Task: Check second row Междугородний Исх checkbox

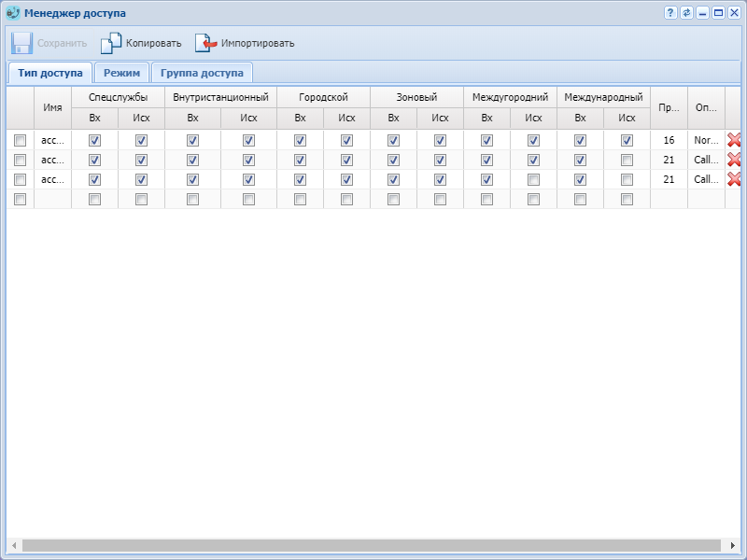Action: 533,160
